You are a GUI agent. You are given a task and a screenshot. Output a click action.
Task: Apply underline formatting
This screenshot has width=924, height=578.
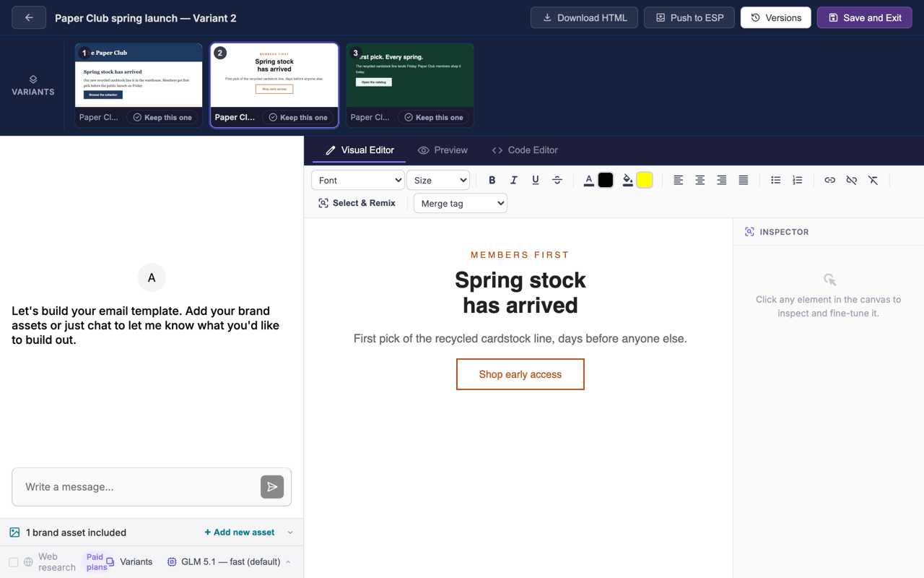536,180
